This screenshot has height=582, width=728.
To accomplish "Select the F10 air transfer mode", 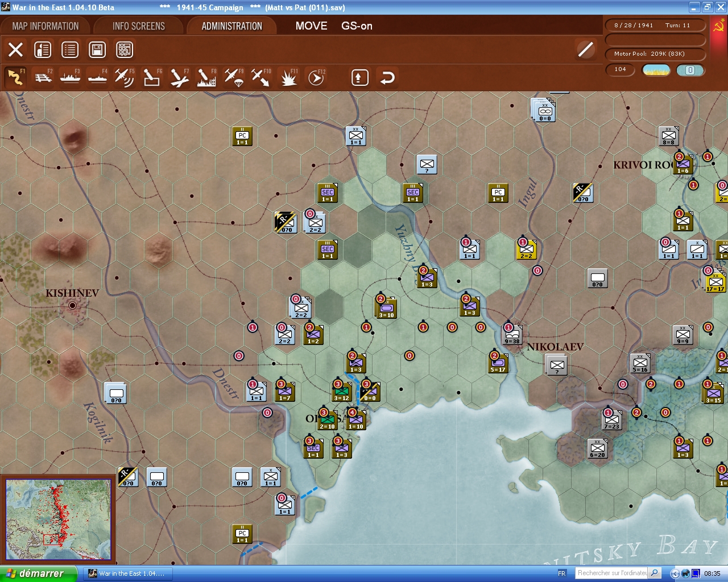I will click(x=261, y=77).
